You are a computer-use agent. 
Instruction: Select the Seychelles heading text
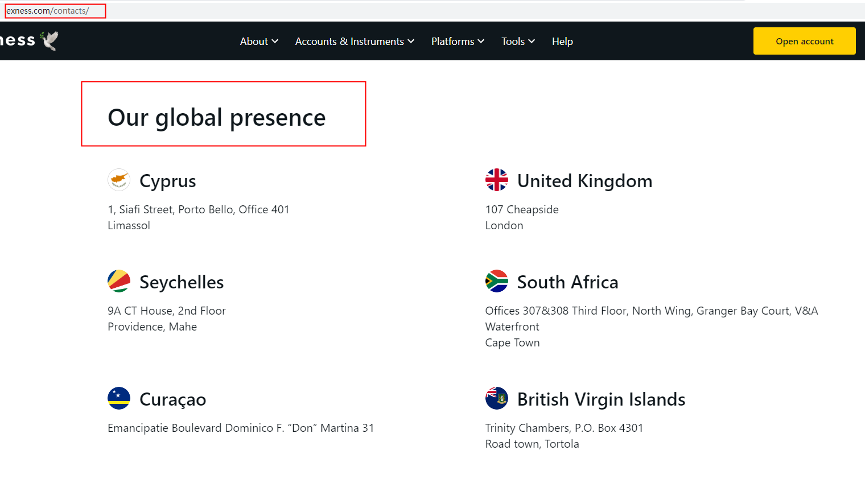182,282
